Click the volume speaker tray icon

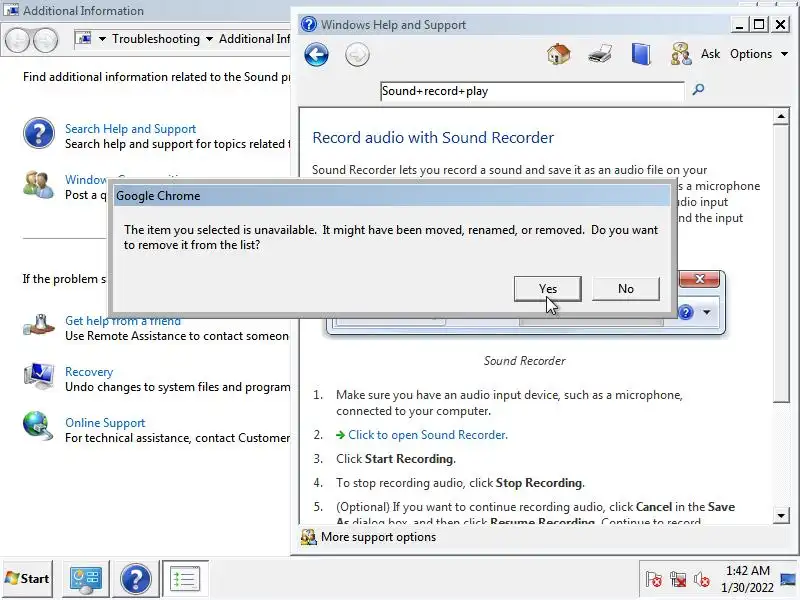702,579
